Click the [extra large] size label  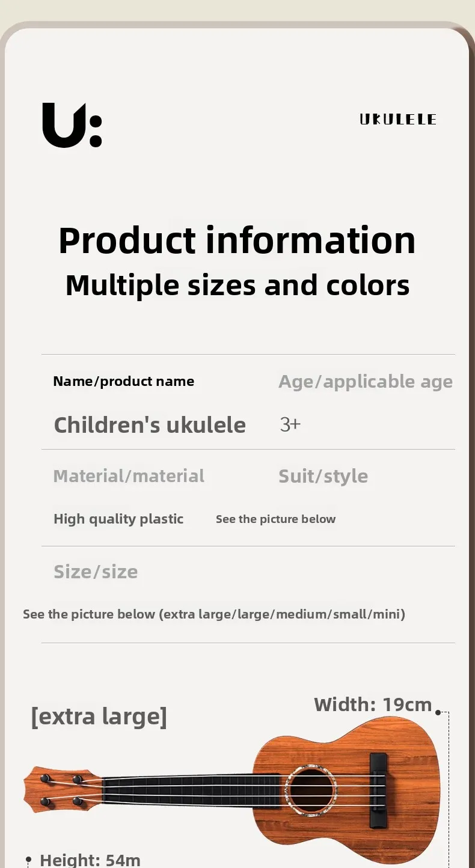[x=99, y=716]
